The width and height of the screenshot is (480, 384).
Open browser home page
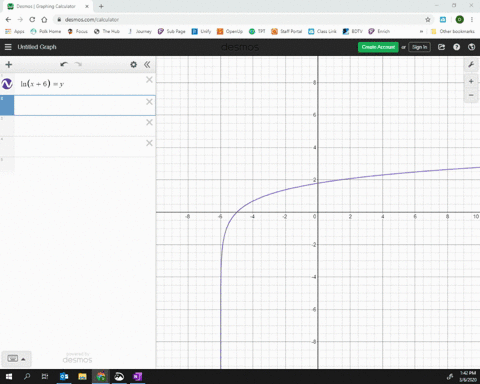pos(44,20)
